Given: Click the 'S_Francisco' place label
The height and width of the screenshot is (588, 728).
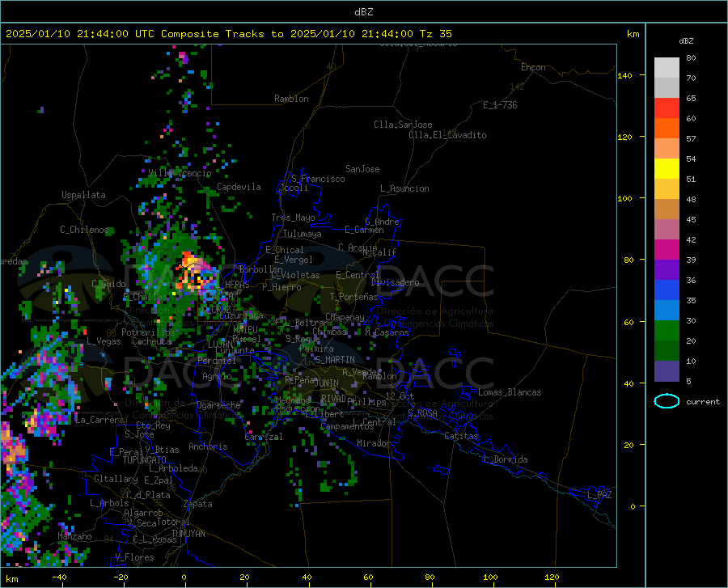Looking at the screenshot, I should point(318,179).
